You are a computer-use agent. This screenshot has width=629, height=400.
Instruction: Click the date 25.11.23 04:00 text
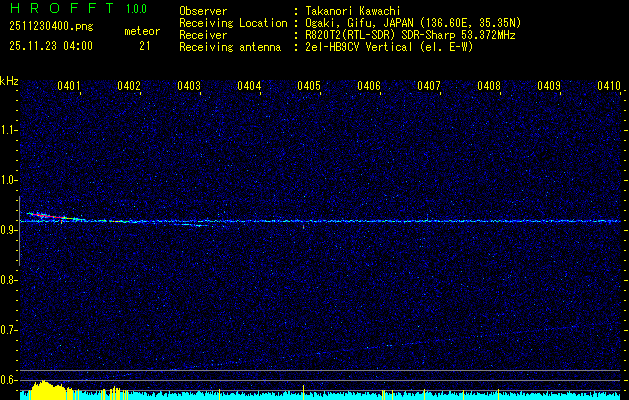click(50, 46)
